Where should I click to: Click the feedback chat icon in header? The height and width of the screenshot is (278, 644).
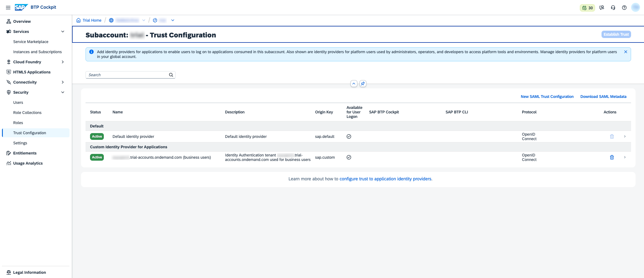click(x=602, y=8)
